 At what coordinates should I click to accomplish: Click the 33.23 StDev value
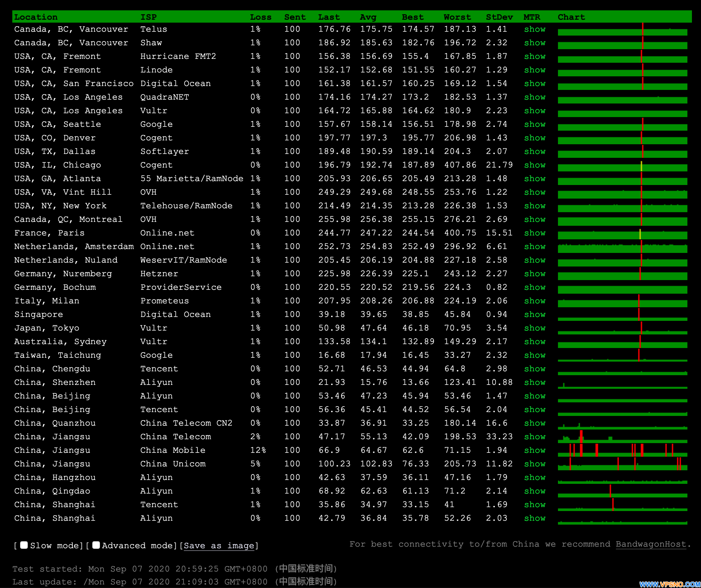click(x=499, y=437)
